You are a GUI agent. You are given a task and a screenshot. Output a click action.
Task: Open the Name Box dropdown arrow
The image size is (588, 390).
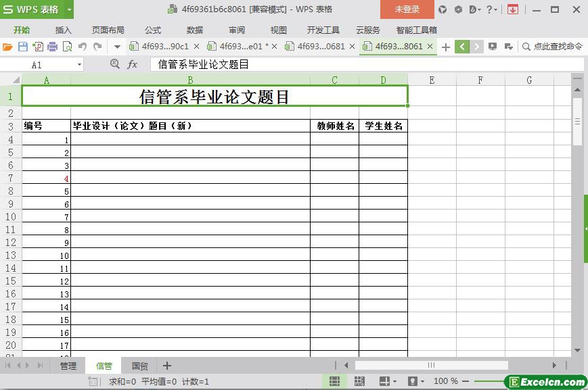point(79,65)
